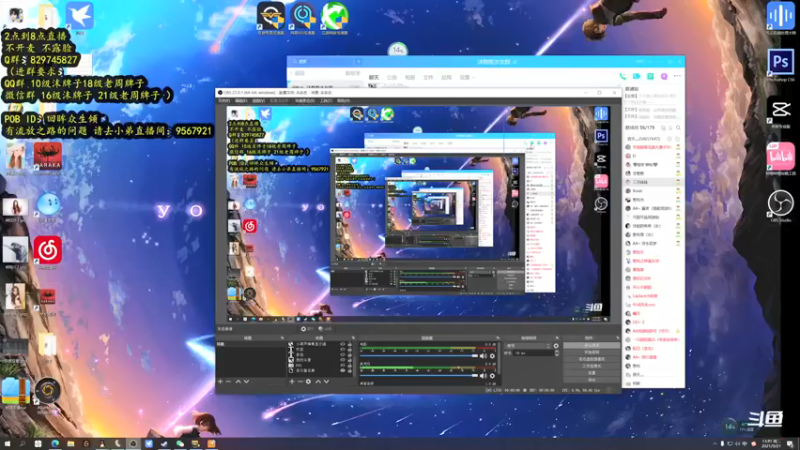The image size is (800, 450).
Task: Click the highlighted stop streaming button in OBS
Action: [x=591, y=345]
